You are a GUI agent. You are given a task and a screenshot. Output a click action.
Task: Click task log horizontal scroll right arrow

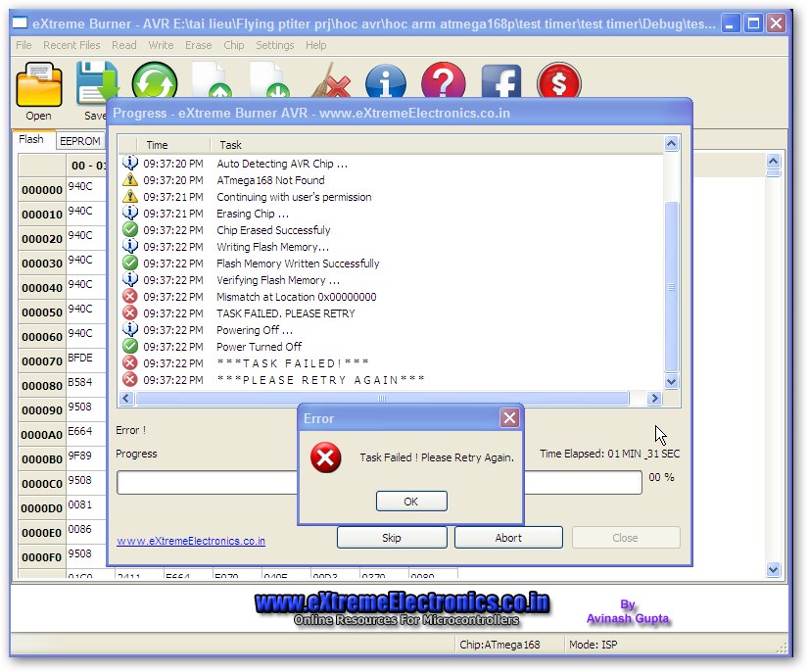[x=654, y=398]
